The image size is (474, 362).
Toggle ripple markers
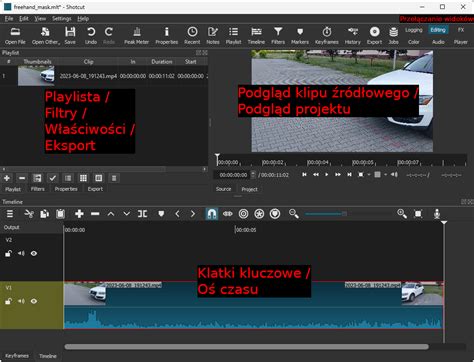(275, 214)
